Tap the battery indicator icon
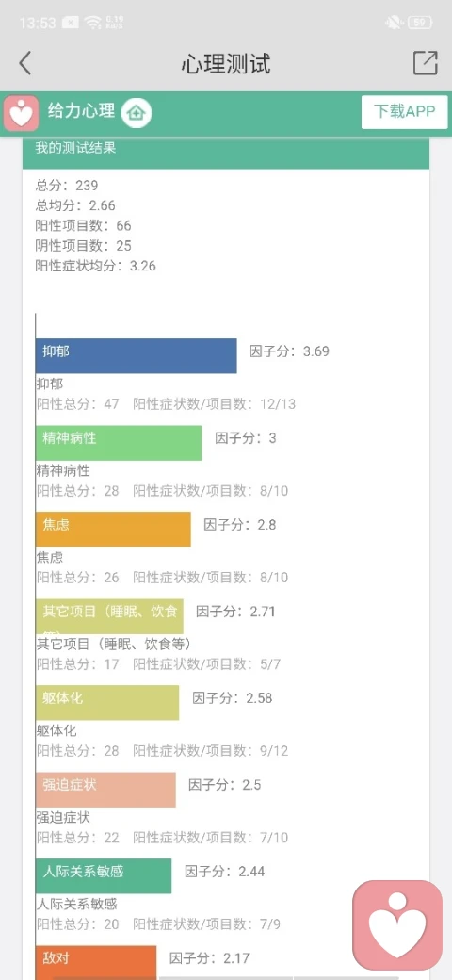This screenshot has width=452, height=980. (x=420, y=24)
